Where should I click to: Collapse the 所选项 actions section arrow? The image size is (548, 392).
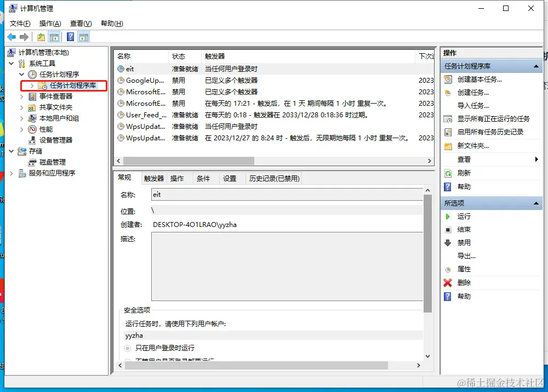(536, 203)
